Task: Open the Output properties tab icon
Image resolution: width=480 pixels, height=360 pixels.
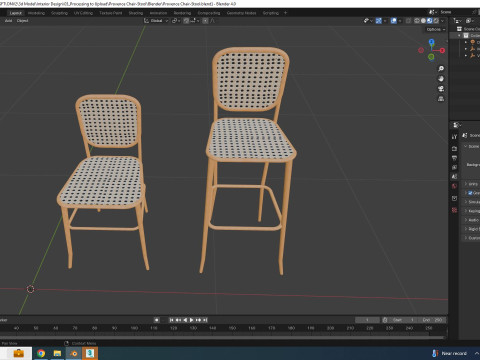Action: (454, 158)
